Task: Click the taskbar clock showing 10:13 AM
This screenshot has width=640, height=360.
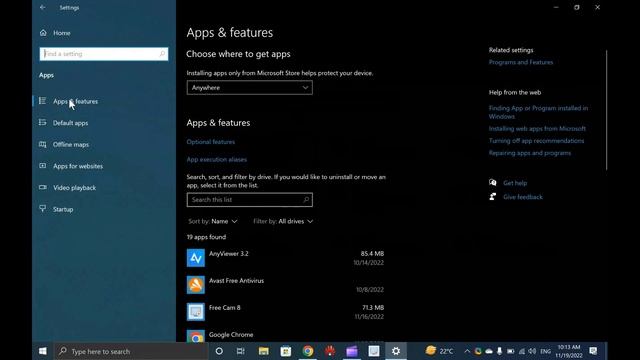Action: pos(569,351)
